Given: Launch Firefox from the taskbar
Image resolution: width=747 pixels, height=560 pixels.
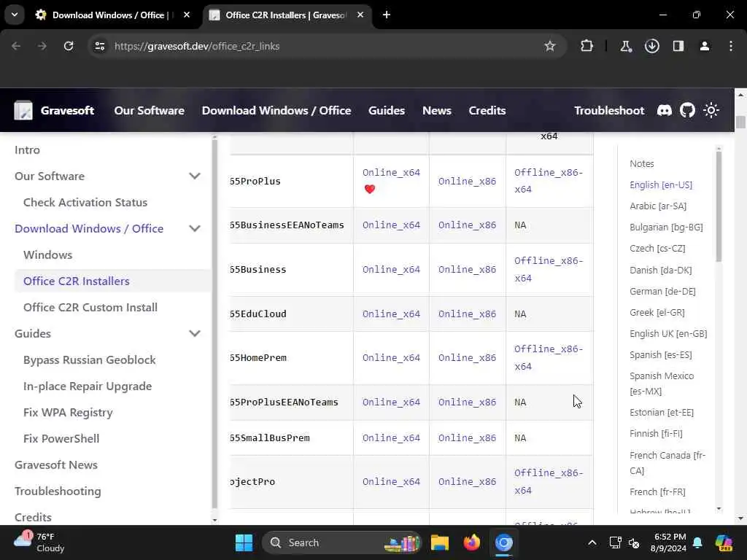Looking at the screenshot, I should pos(472,542).
